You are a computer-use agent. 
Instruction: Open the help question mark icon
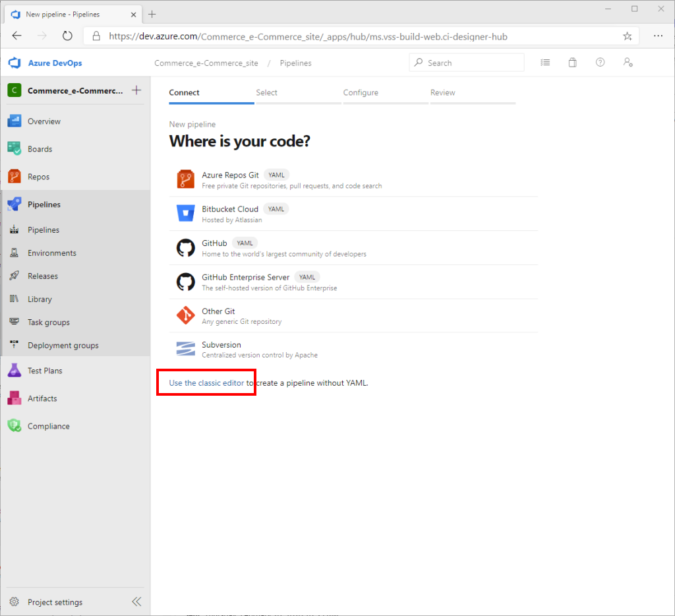point(600,62)
